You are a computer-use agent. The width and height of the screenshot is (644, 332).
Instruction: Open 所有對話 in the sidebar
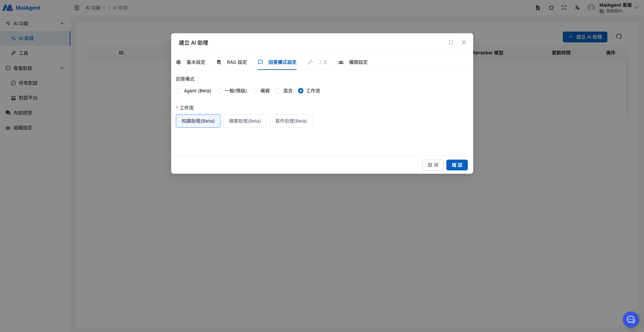[28, 83]
